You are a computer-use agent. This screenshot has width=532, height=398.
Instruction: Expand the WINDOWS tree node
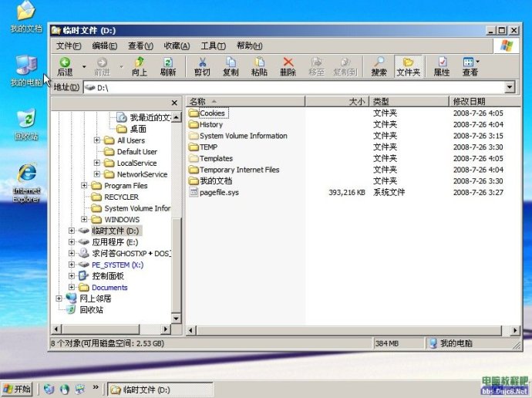click(x=84, y=219)
